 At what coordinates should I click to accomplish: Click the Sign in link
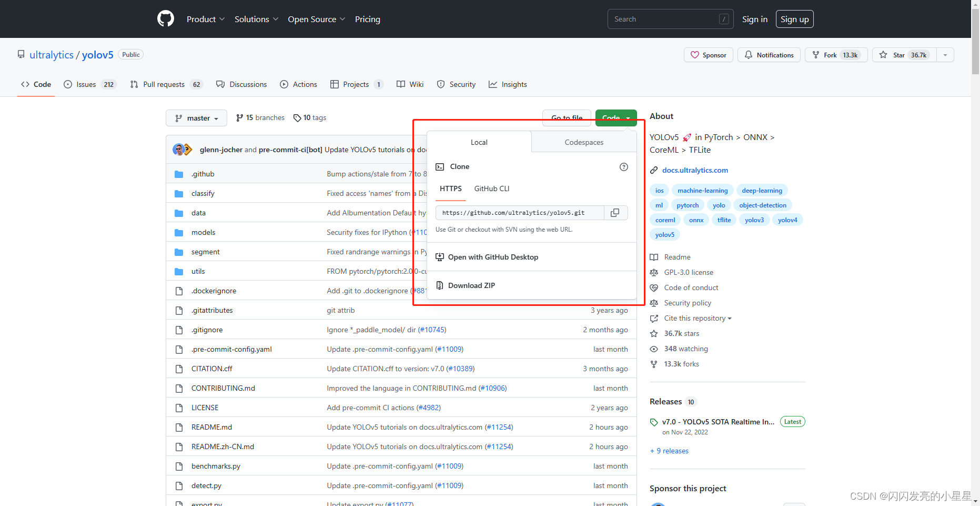point(755,19)
